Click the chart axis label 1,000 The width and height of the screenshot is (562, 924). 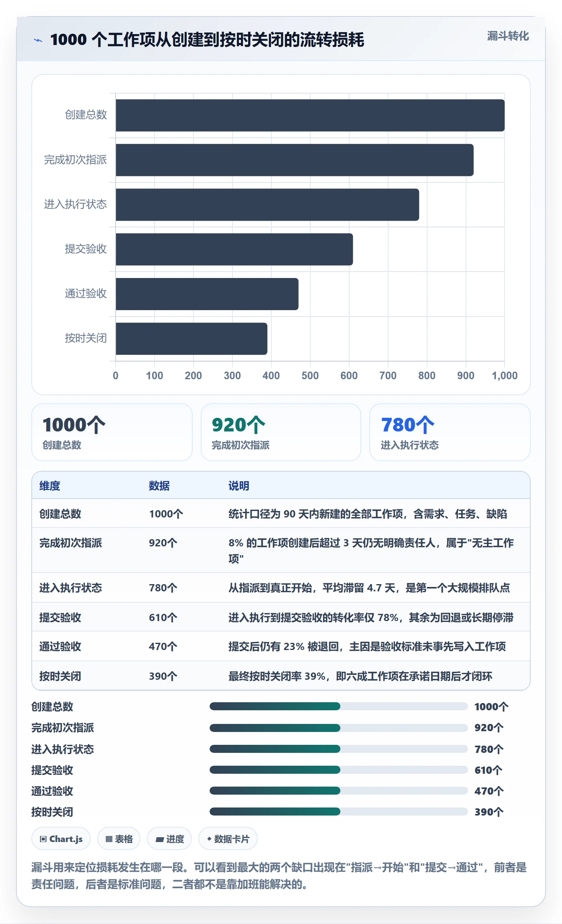[505, 376]
